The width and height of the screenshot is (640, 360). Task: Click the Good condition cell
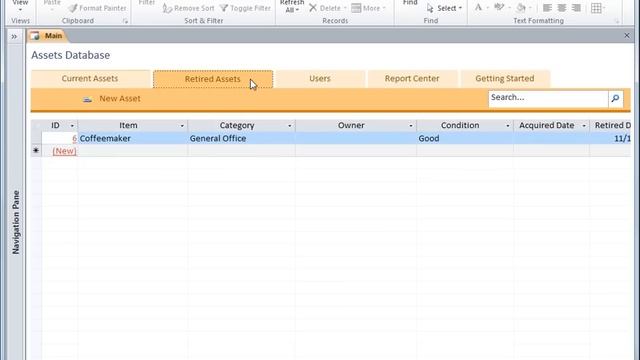tap(465, 138)
